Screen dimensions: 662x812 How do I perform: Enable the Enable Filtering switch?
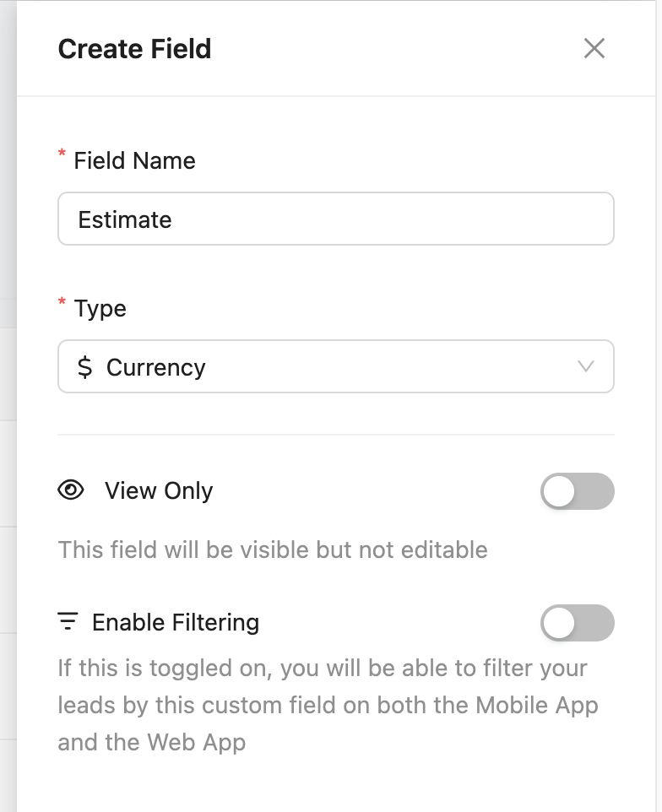(577, 624)
